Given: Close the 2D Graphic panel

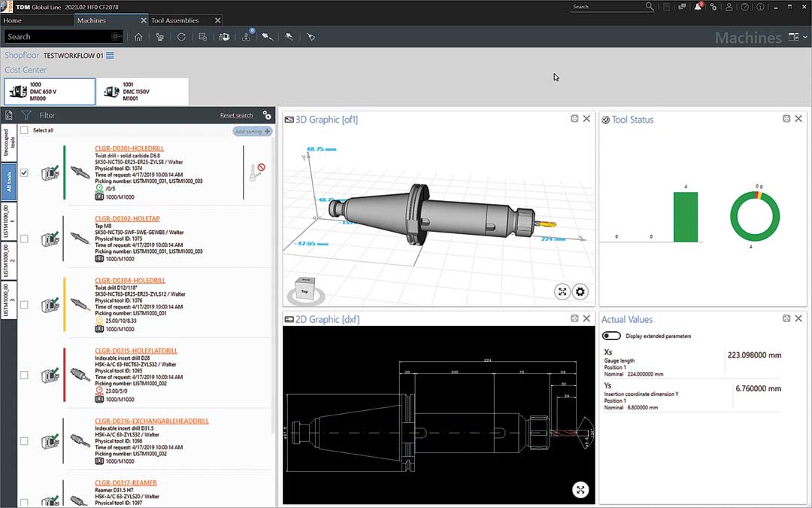Looking at the screenshot, I should [x=586, y=318].
